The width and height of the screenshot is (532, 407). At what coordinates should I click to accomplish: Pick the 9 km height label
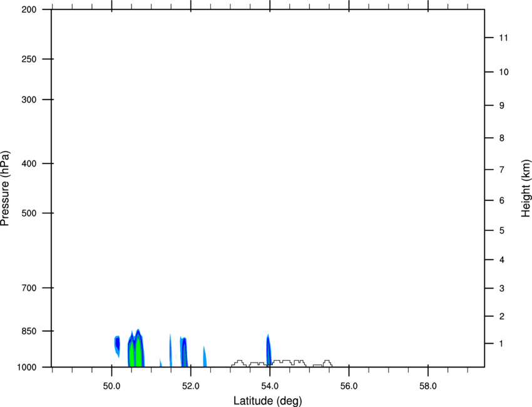pos(502,106)
